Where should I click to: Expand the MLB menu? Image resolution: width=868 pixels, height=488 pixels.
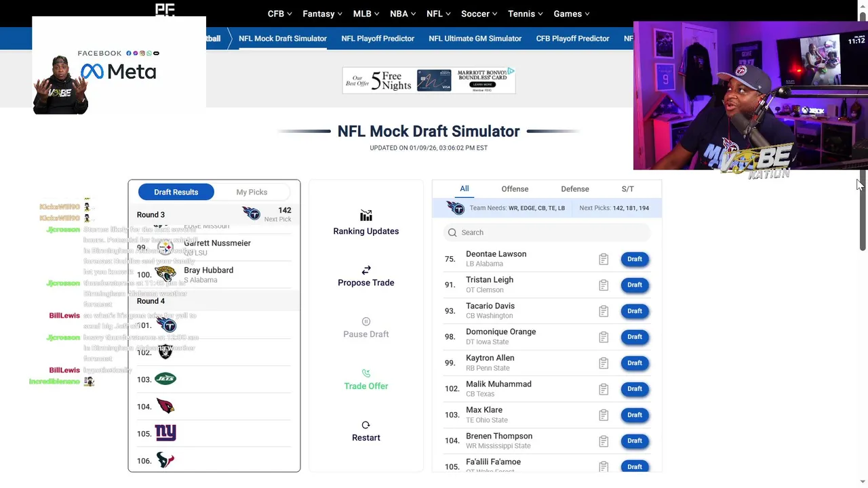[x=367, y=14]
